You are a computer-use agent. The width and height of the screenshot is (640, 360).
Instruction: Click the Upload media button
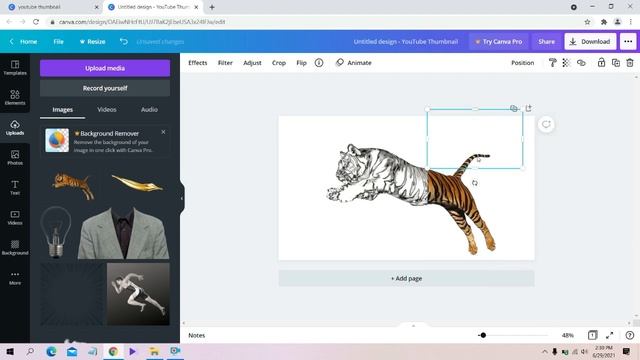click(105, 68)
